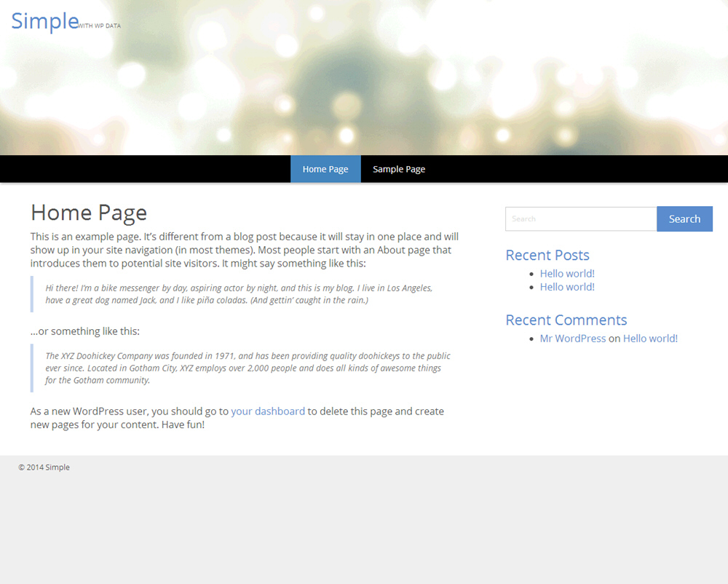Focus the Search text input field
Screen dimensions: 728x584
[x=580, y=218]
